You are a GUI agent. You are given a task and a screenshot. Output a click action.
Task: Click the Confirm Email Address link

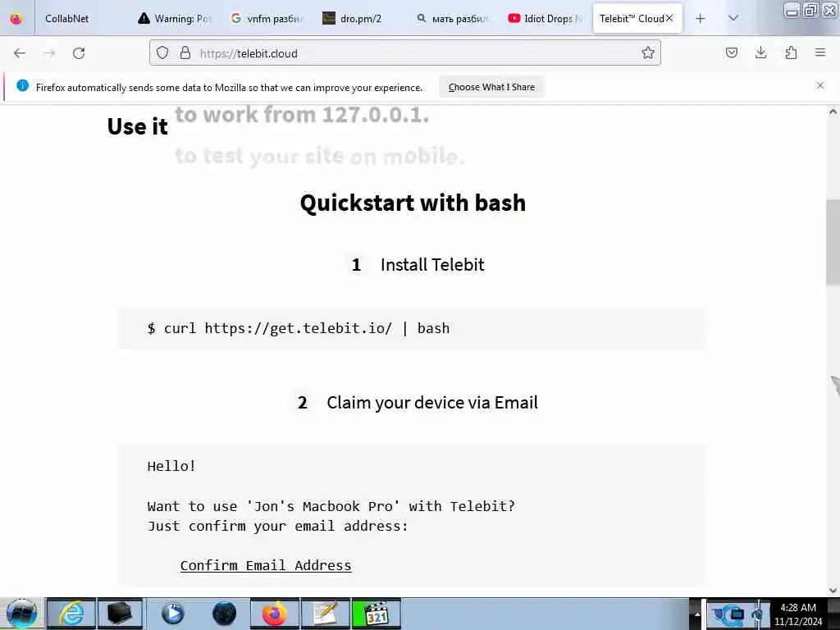[266, 565]
